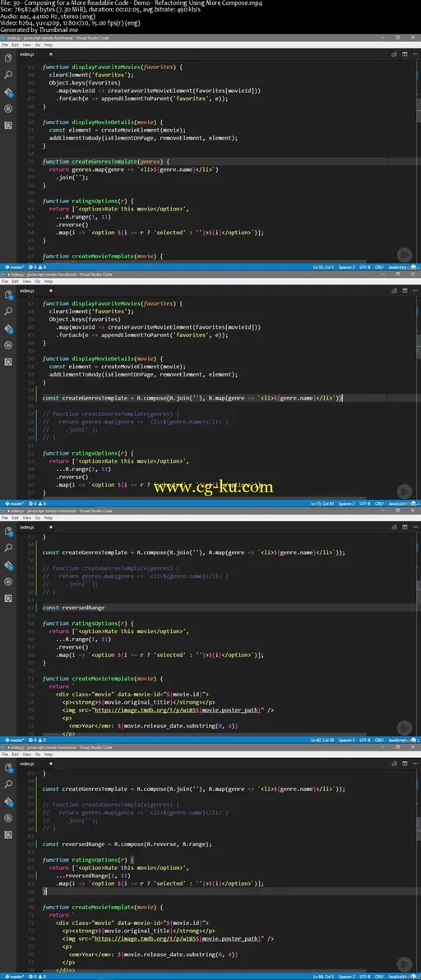Viewport: 421px width, 980px height.
Task: Open Help menu in the first frame
Action: coord(49,45)
